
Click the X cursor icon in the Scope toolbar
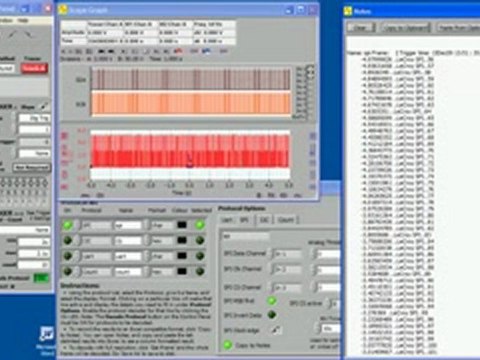123,51
